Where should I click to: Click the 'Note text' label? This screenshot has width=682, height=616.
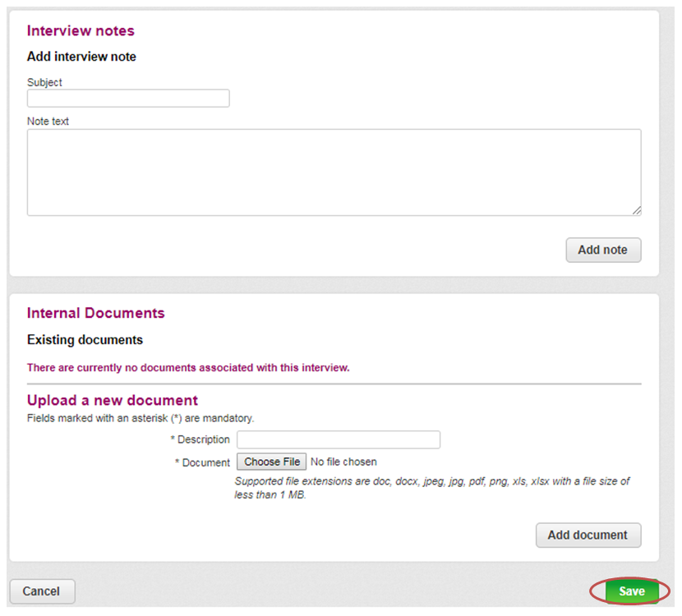(48, 122)
